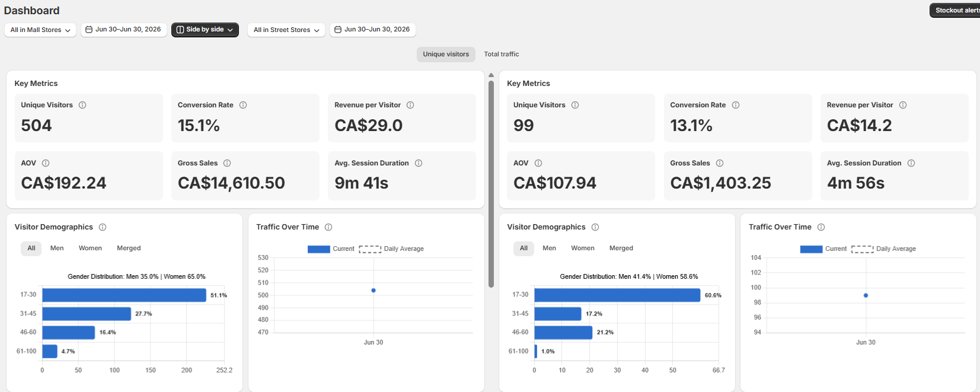Select the Merged tab in right demographics
Viewport: 980px width, 392px height.
pyautogui.click(x=621, y=248)
